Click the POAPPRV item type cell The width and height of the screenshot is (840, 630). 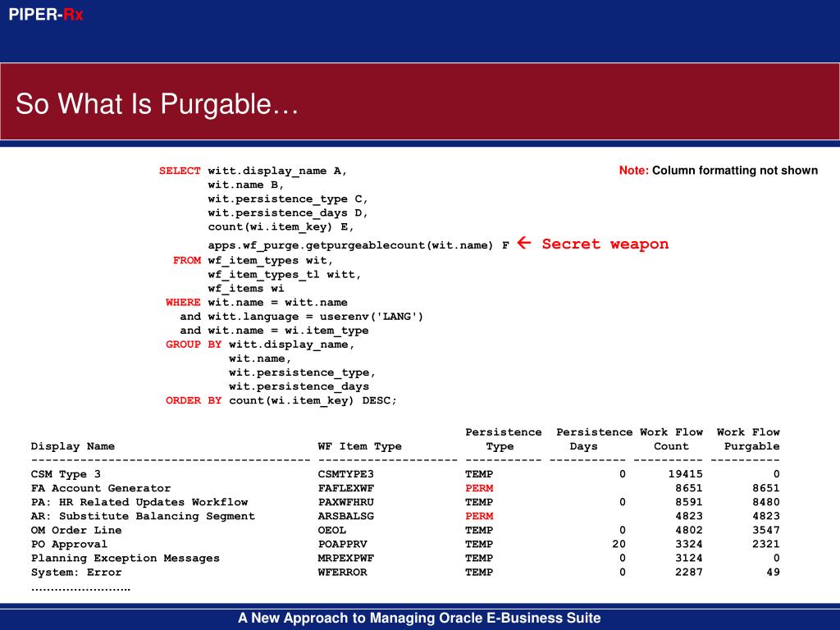(x=342, y=545)
